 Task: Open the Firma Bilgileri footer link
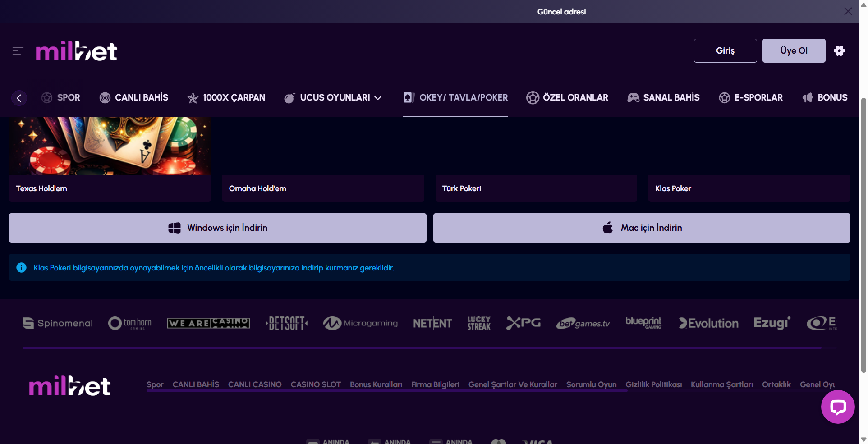[x=435, y=384]
